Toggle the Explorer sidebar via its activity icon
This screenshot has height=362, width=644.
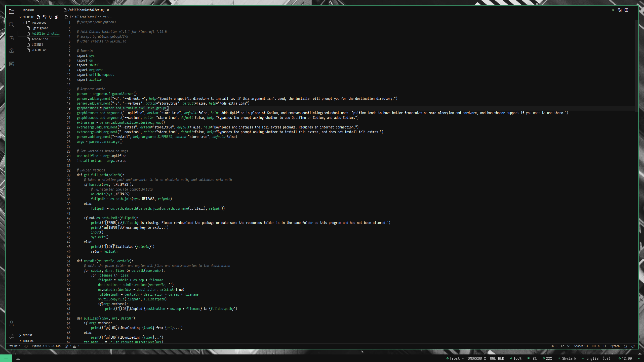(12, 12)
